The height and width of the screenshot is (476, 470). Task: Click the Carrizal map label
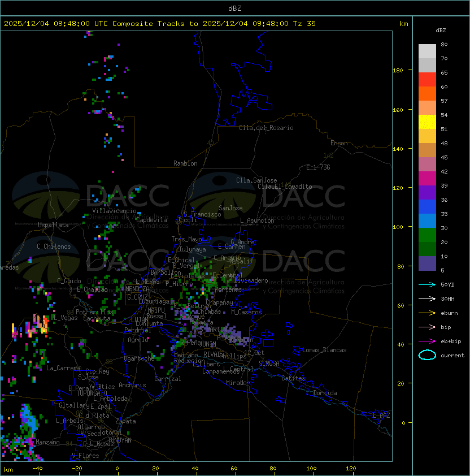167,379
